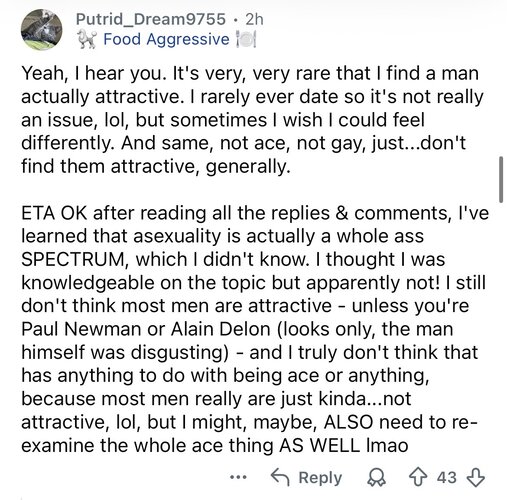This screenshot has height=500, width=507.
Task: Click the ETA paragraph of the comment
Action: coord(255,329)
